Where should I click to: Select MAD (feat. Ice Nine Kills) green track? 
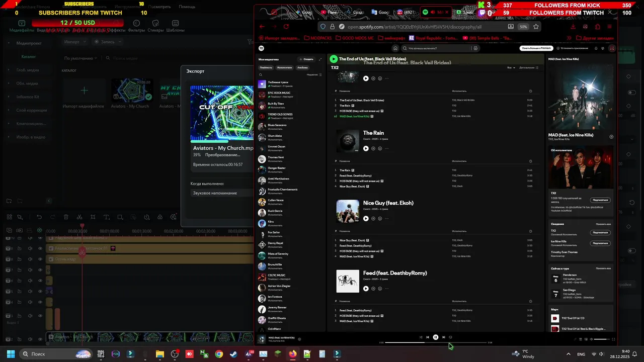pyautogui.click(x=355, y=116)
